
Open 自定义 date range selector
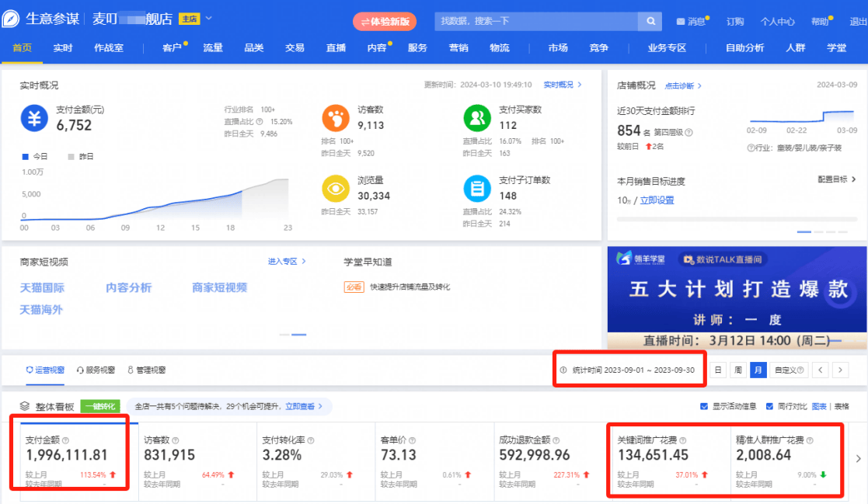[789, 370]
